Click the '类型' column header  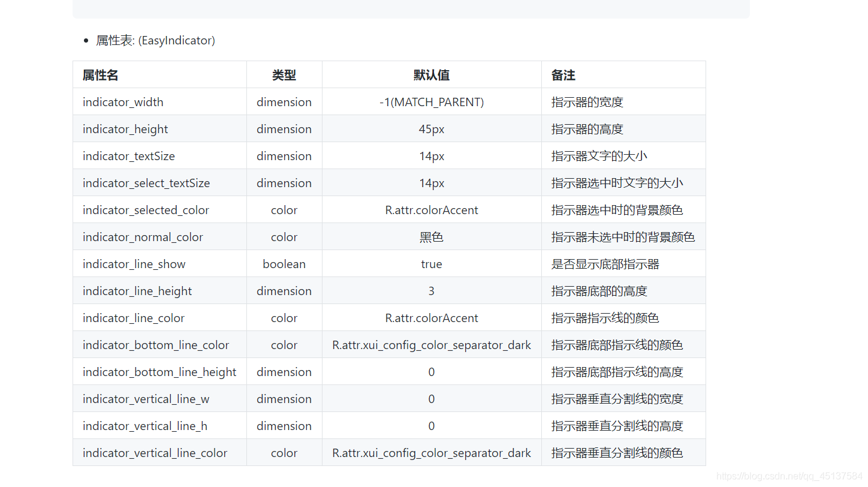284,75
